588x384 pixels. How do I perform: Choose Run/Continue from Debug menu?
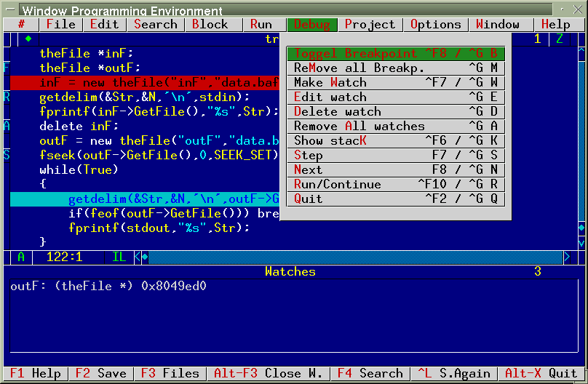click(x=396, y=184)
